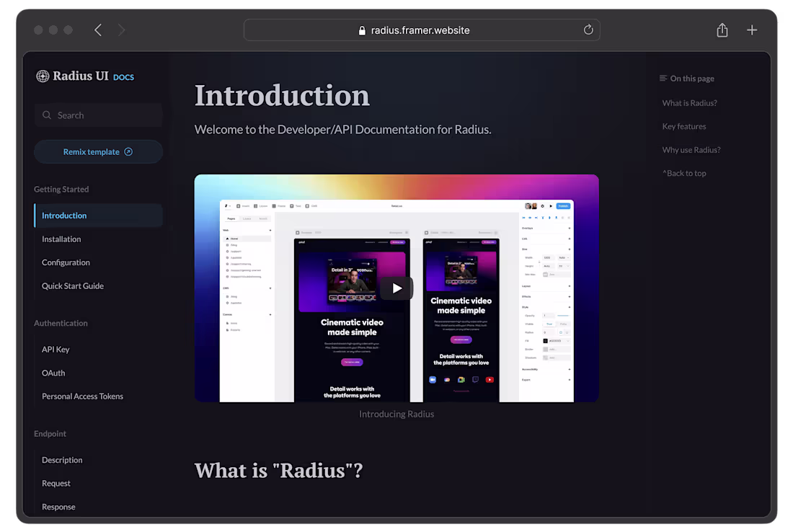This screenshot has height=532, width=793.
Task: Click the list icon next to On this page
Action: [x=664, y=78]
